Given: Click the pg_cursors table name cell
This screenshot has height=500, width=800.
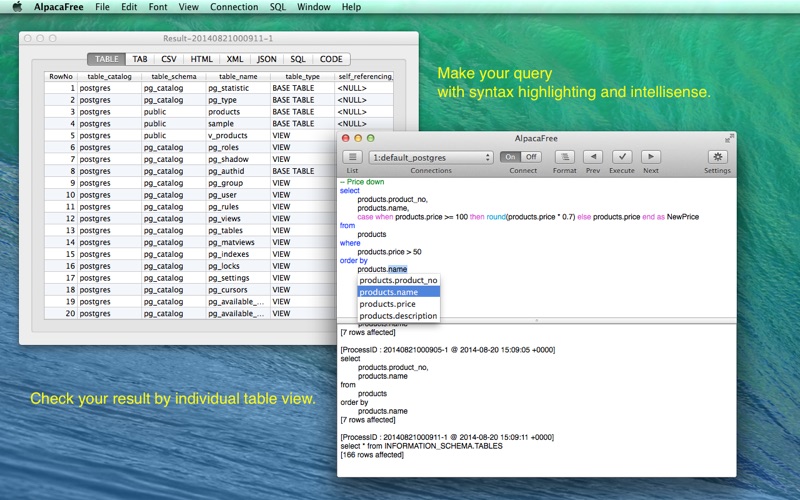Looking at the screenshot, I should point(238,290).
